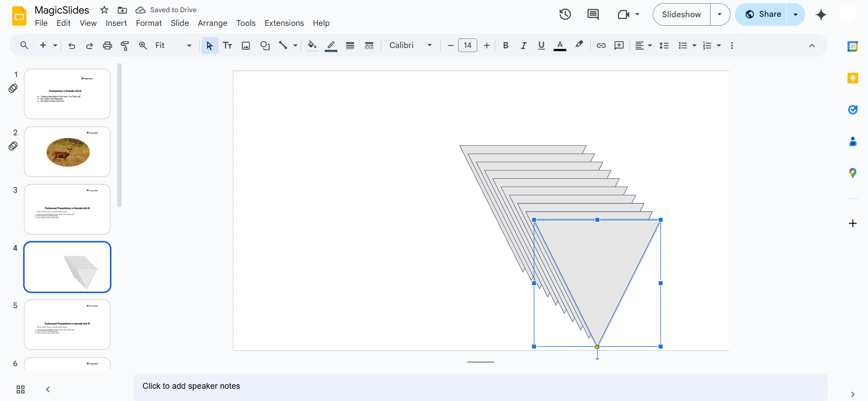Toggle bold formatting
The height and width of the screenshot is (401, 868).
(x=506, y=45)
